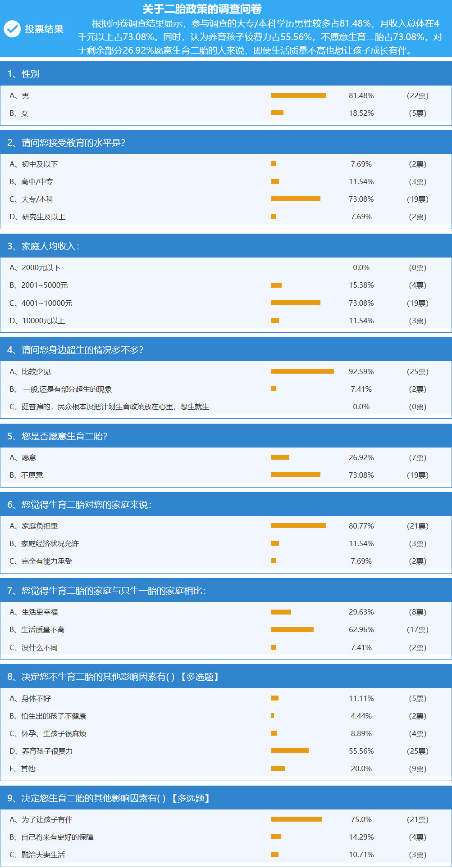Click option C、4001~10000元
Viewport: 452px width, 868px height.
[41, 303]
